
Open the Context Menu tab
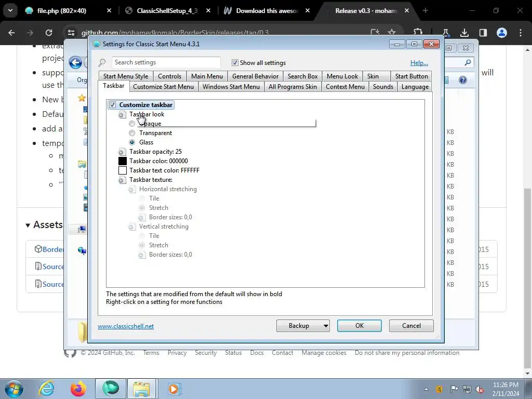pos(345,87)
